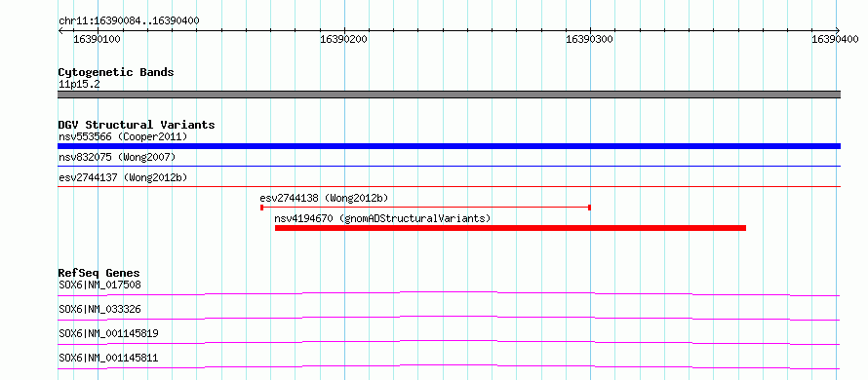Screen dimensions: 868x380
Task: Click the nsv4194670 (gnomADStructuralVariants) label
Action: 382,218
